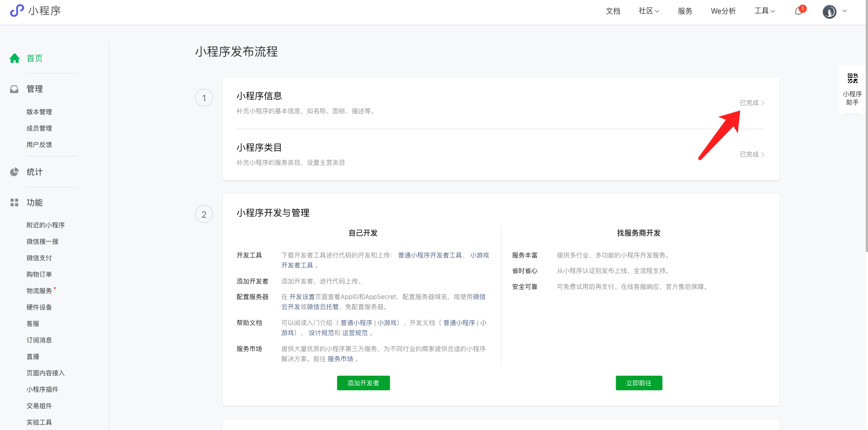
Task: Open 设计规范 link
Action: pos(321,333)
